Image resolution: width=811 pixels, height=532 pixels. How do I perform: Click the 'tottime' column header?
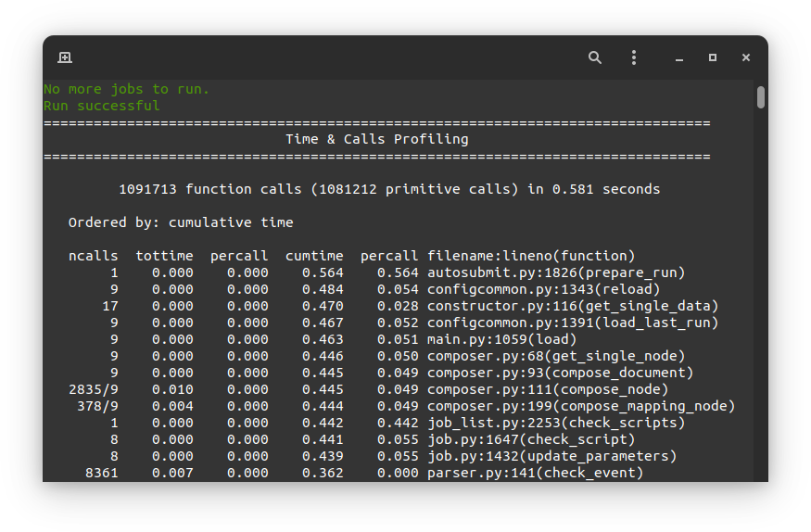coord(164,256)
